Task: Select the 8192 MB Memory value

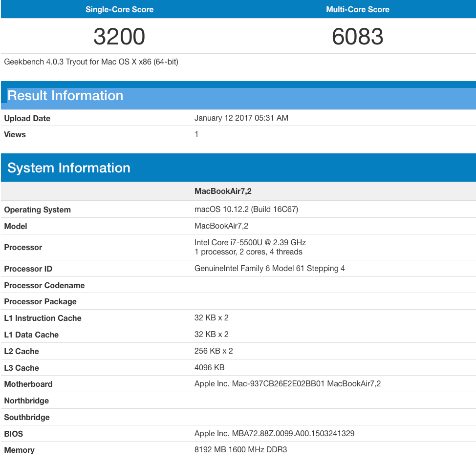Action: click(240, 449)
